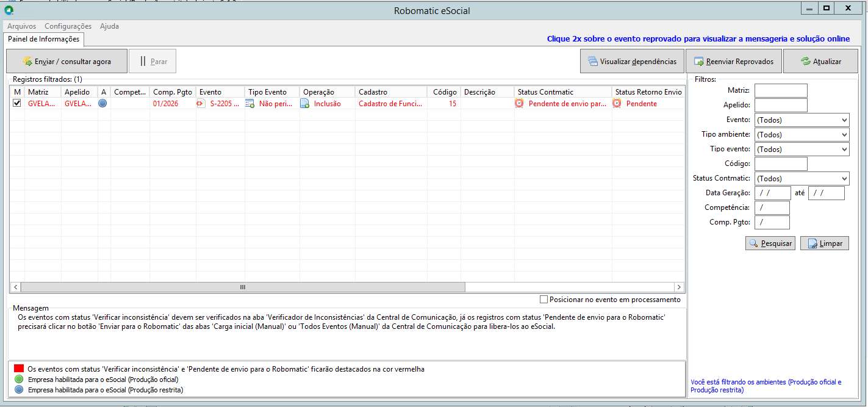Screen dimensions: 868x407
Task: Click the Inclusão cell text
Action: [x=328, y=104]
